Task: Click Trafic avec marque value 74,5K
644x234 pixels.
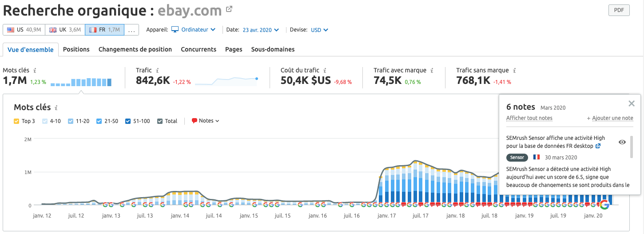Action: (x=388, y=80)
